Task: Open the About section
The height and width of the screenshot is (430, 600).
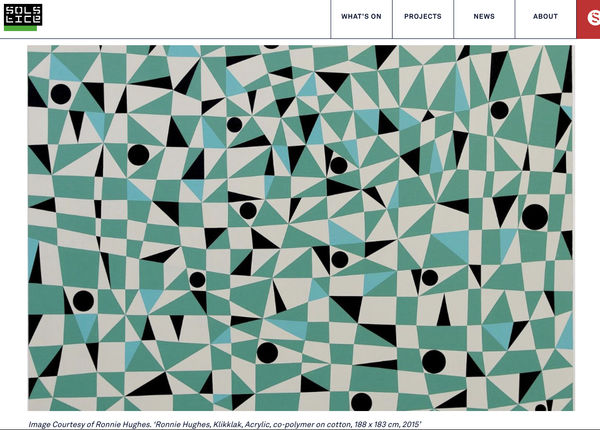Action: coord(545,17)
